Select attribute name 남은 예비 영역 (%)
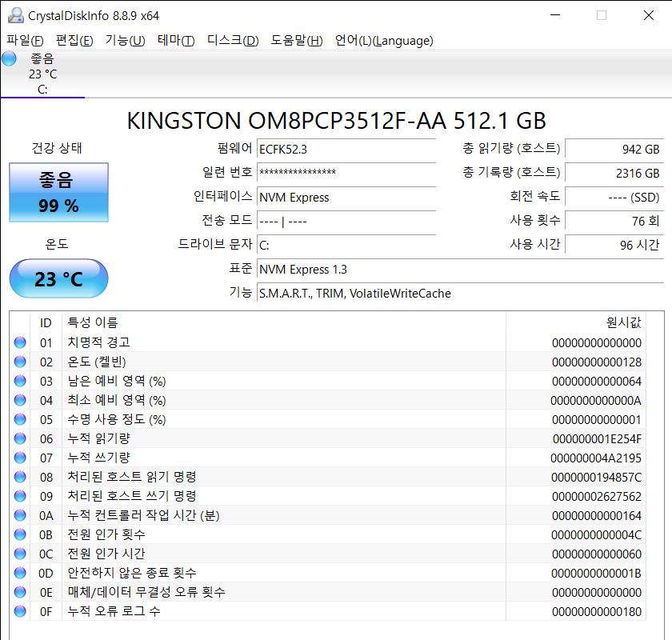672x640 pixels. point(117,381)
